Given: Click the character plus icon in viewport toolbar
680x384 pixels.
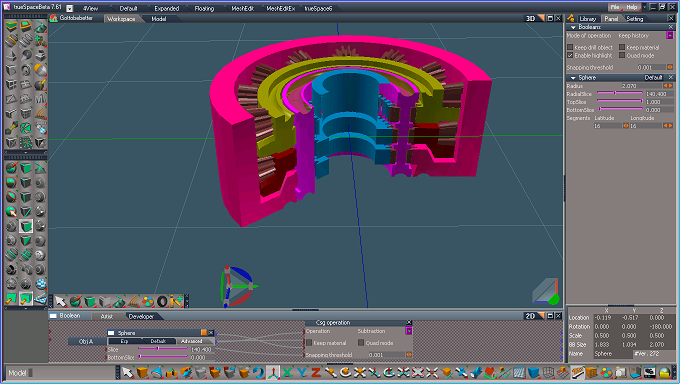Looking at the screenshot, I should pyautogui.click(x=177, y=301).
